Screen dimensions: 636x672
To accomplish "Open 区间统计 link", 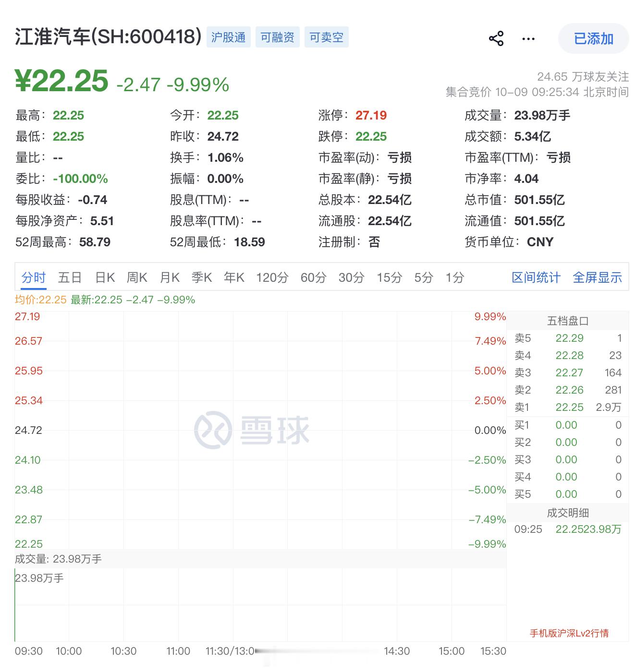I will (x=536, y=277).
